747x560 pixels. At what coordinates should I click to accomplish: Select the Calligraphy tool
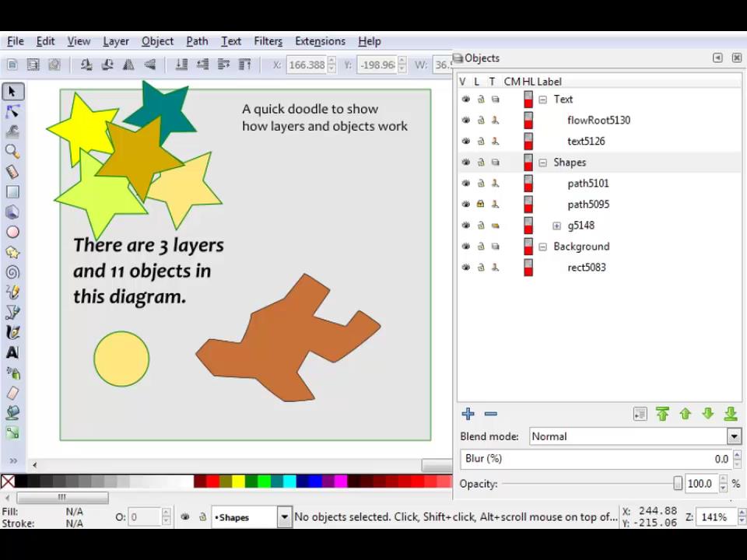coord(12,332)
